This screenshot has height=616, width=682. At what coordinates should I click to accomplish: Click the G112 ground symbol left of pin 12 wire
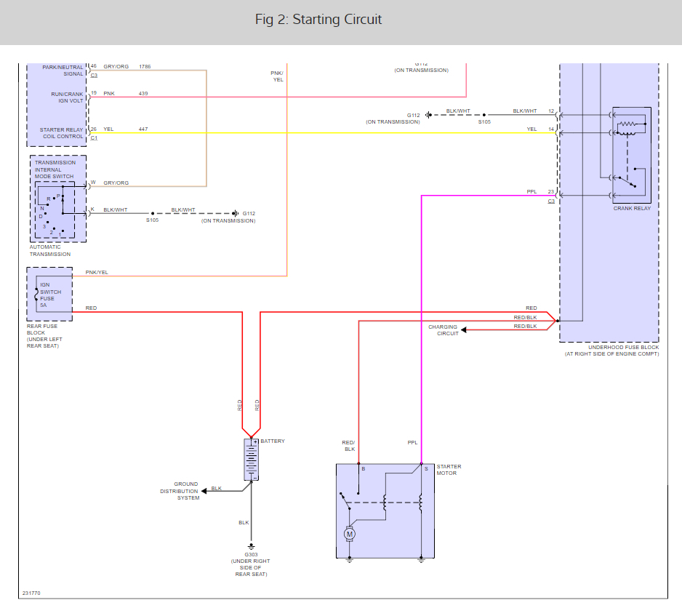pos(428,115)
